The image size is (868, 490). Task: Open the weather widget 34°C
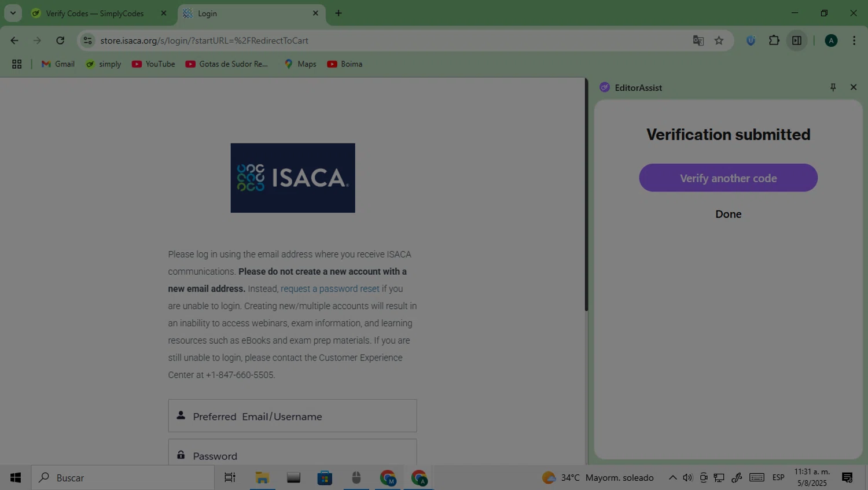tap(598, 478)
